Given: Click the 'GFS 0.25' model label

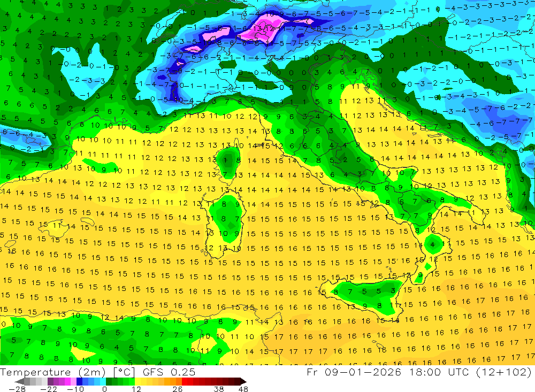Looking at the screenshot, I should pyautogui.click(x=169, y=372).
